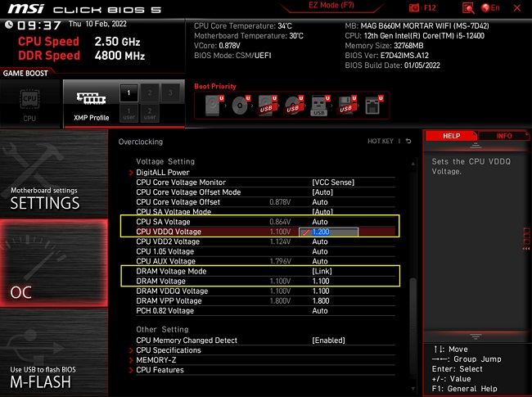The image size is (532, 397).
Task: Select XMP user profile 1
Action: pyautogui.click(x=128, y=113)
